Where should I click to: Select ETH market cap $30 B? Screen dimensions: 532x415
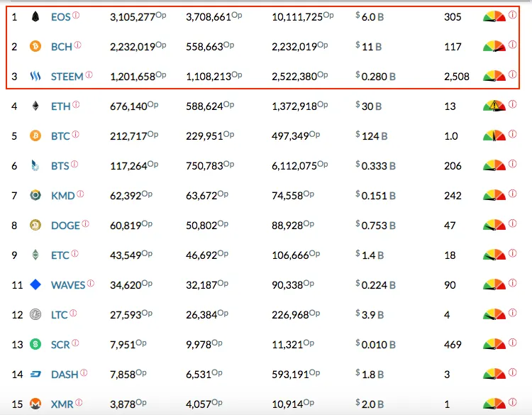369,106
